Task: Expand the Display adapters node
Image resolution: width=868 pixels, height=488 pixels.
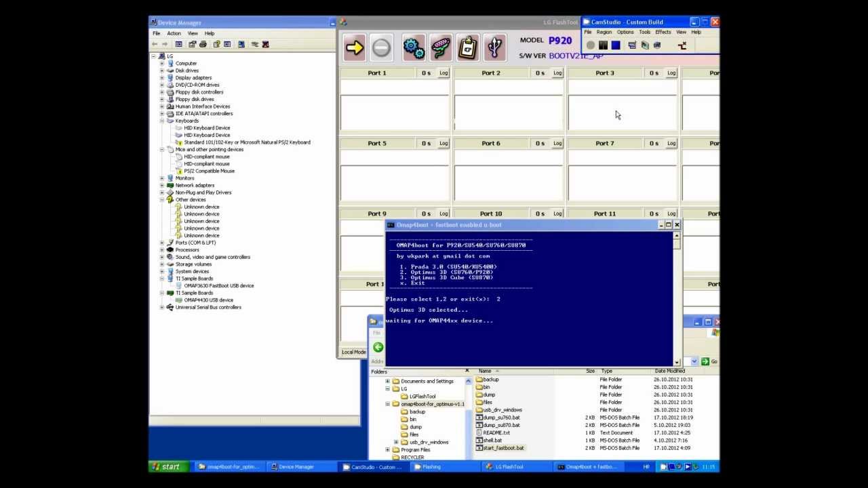Action: click(162, 77)
